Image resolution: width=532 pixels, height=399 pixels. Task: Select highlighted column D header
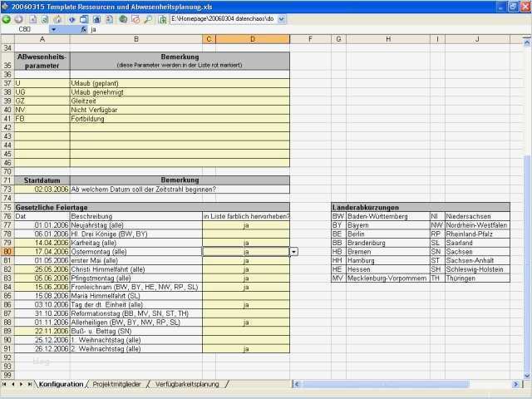[x=253, y=39]
